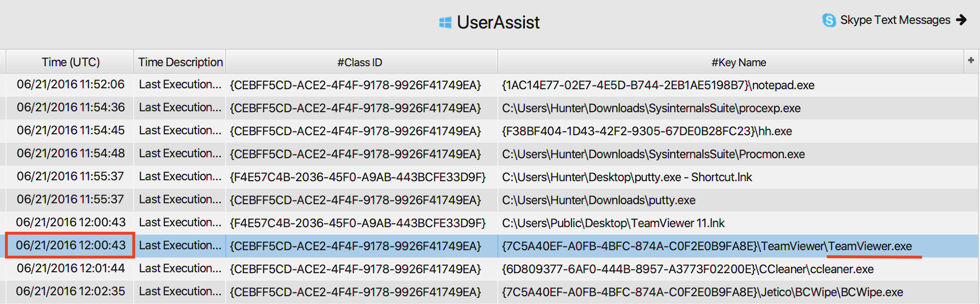Select the hh.exe key name row

pos(647,131)
